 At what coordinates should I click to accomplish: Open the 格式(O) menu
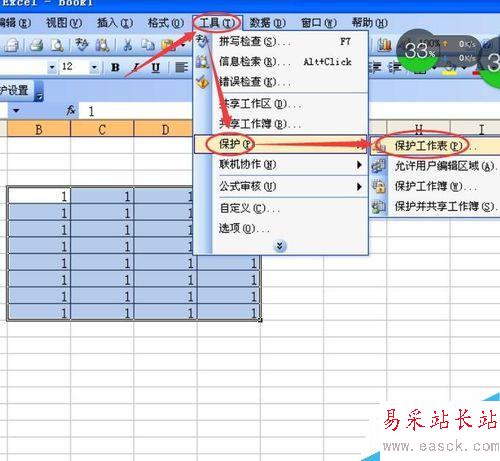pos(166,23)
